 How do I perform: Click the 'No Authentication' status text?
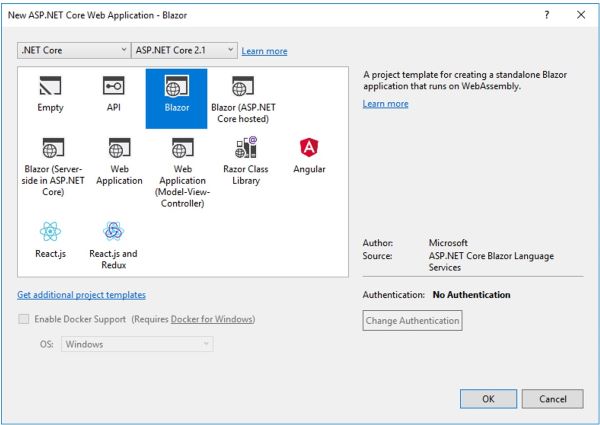pyautogui.click(x=471, y=295)
